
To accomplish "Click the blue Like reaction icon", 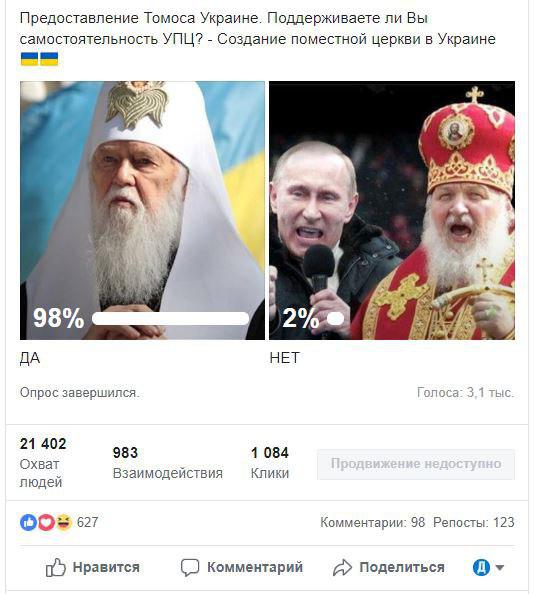I will coord(28,522).
